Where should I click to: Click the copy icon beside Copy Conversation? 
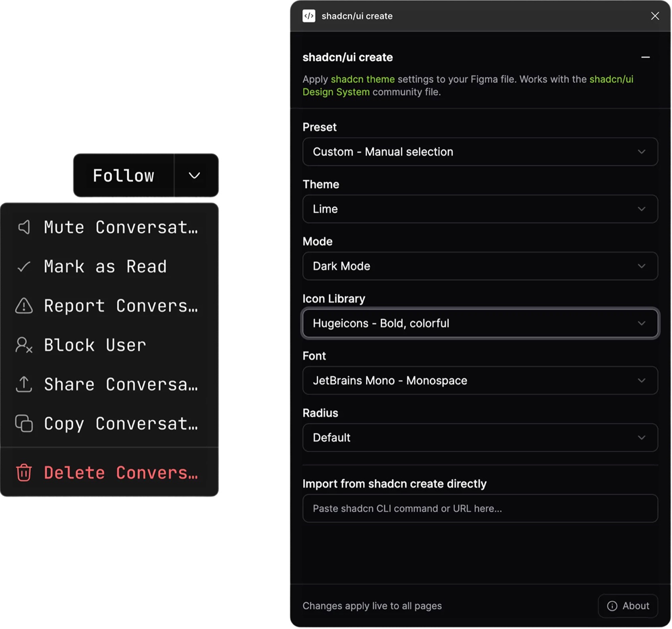(24, 424)
